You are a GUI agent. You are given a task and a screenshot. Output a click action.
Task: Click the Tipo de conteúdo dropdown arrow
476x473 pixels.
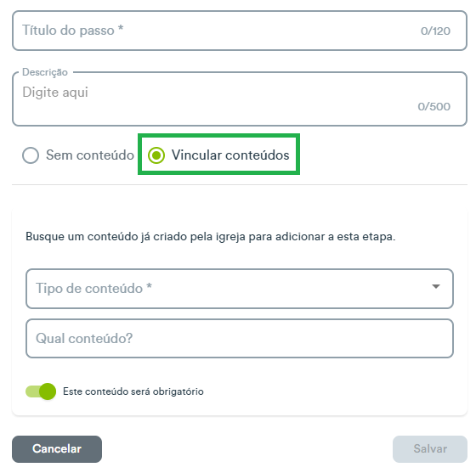[436, 286]
